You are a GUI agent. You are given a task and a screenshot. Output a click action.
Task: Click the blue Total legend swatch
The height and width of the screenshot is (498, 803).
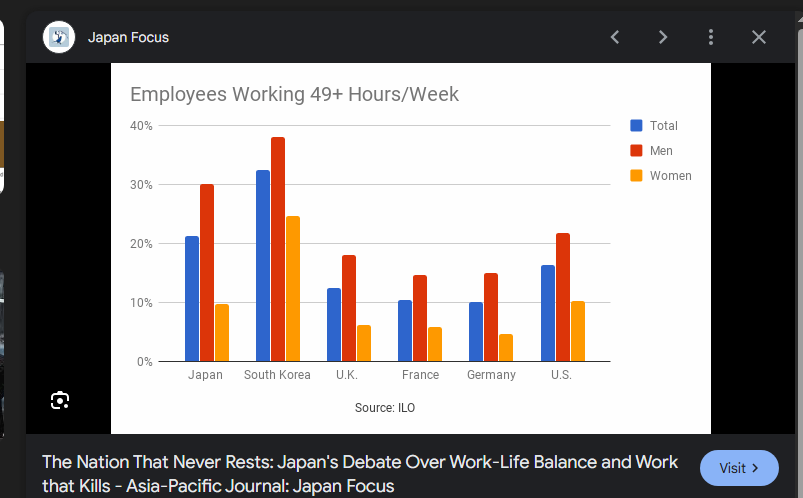point(636,126)
